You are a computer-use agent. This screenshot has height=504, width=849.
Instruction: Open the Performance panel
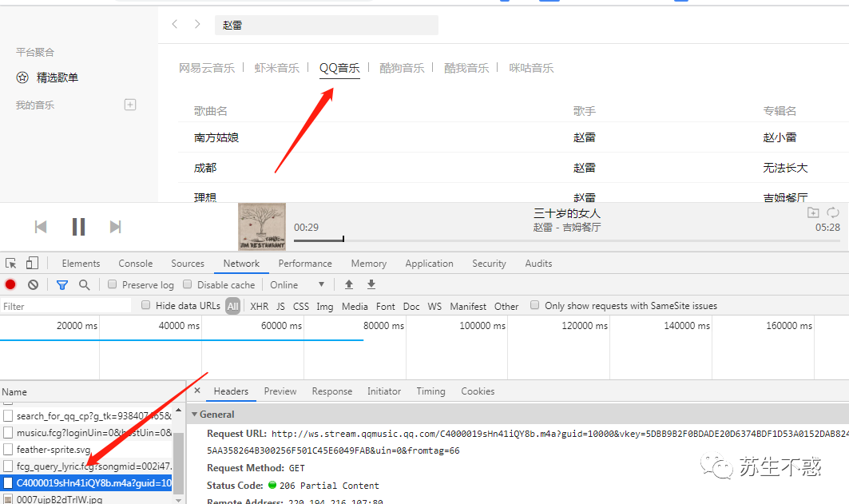(x=305, y=264)
